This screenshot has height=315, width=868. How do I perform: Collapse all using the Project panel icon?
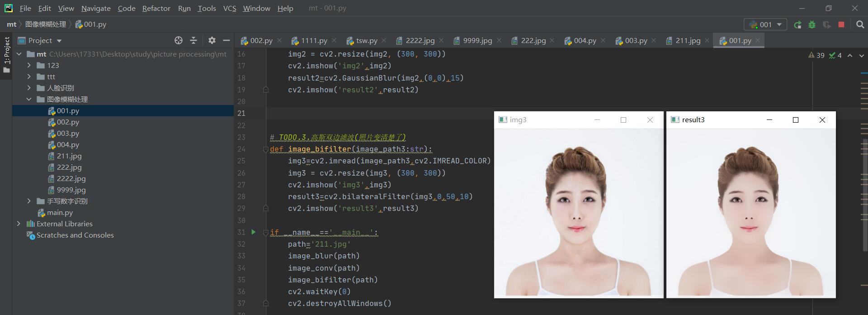click(193, 40)
